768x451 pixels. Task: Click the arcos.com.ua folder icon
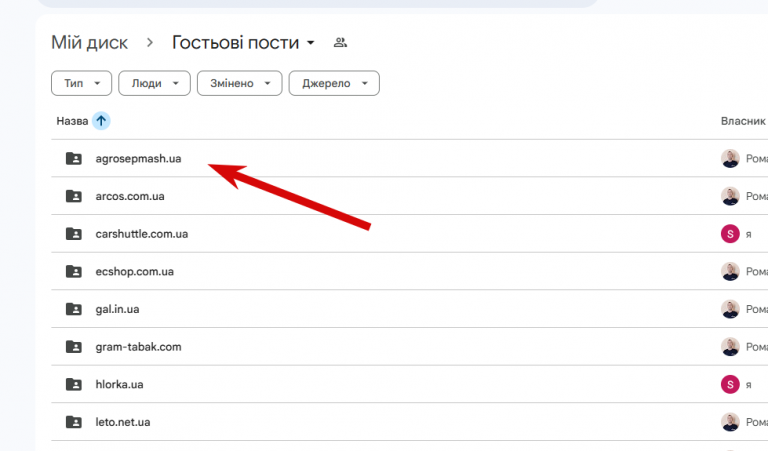(x=74, y=196)
